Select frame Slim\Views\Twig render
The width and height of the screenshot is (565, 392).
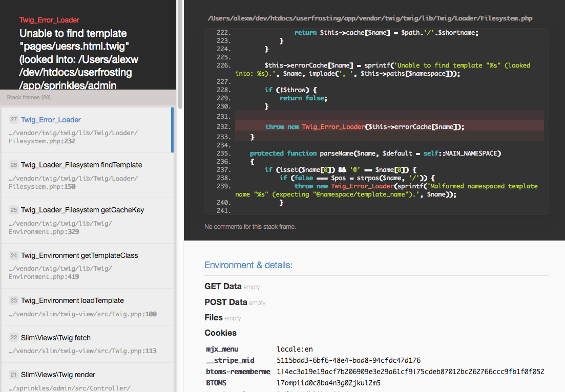click(87, 377)
